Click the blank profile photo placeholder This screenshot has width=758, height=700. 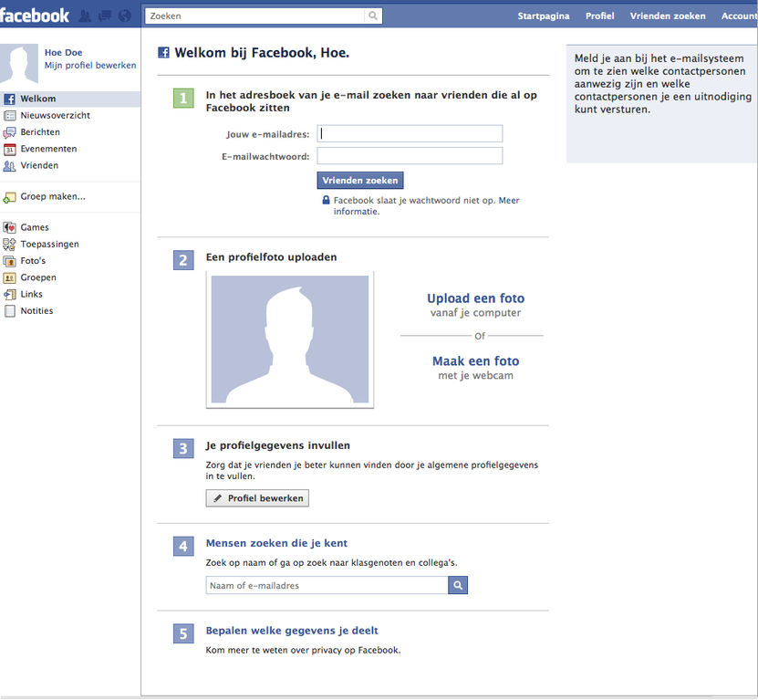290,340
